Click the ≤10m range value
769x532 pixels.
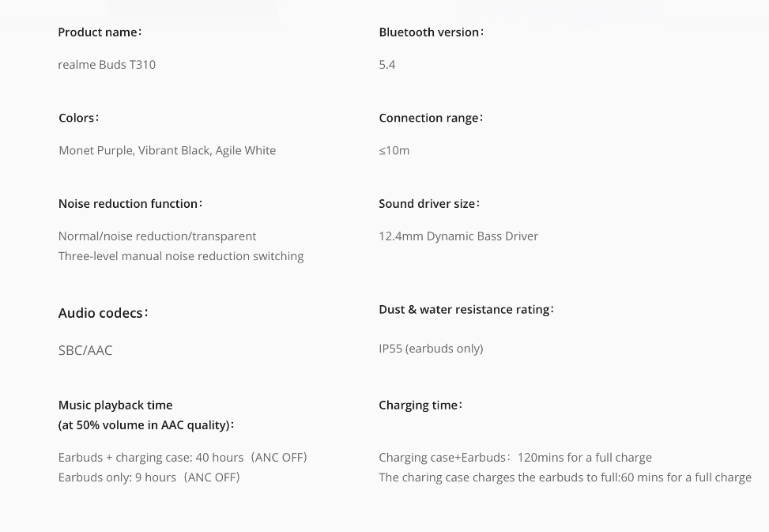(394, 150)
